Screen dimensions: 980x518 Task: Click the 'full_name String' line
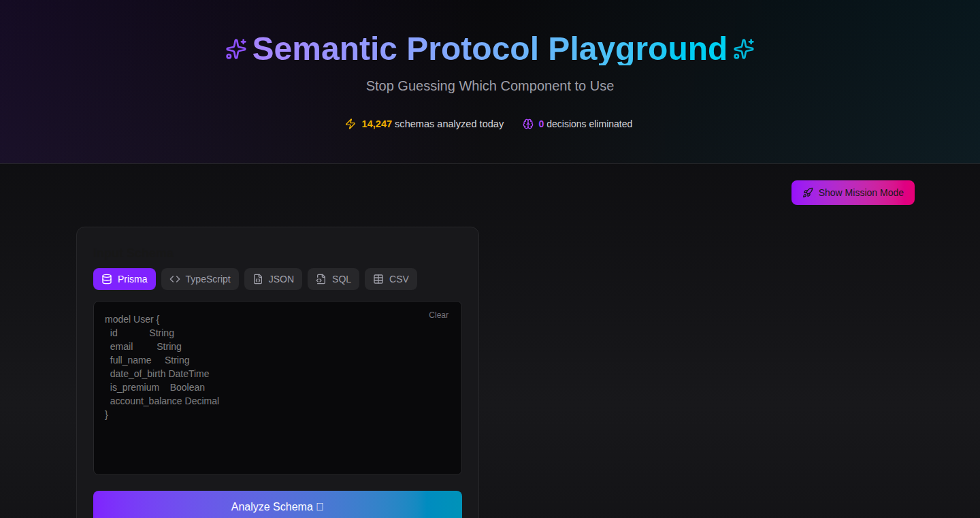150,360
